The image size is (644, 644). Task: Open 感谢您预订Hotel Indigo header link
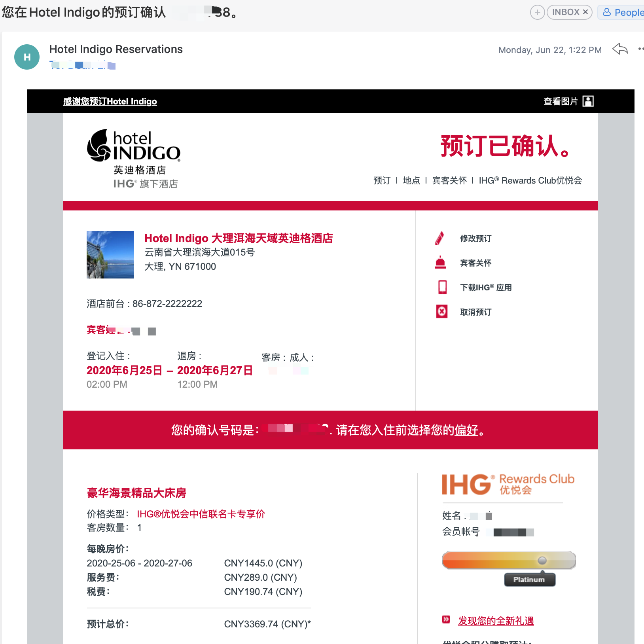click(x=110, y=102)
